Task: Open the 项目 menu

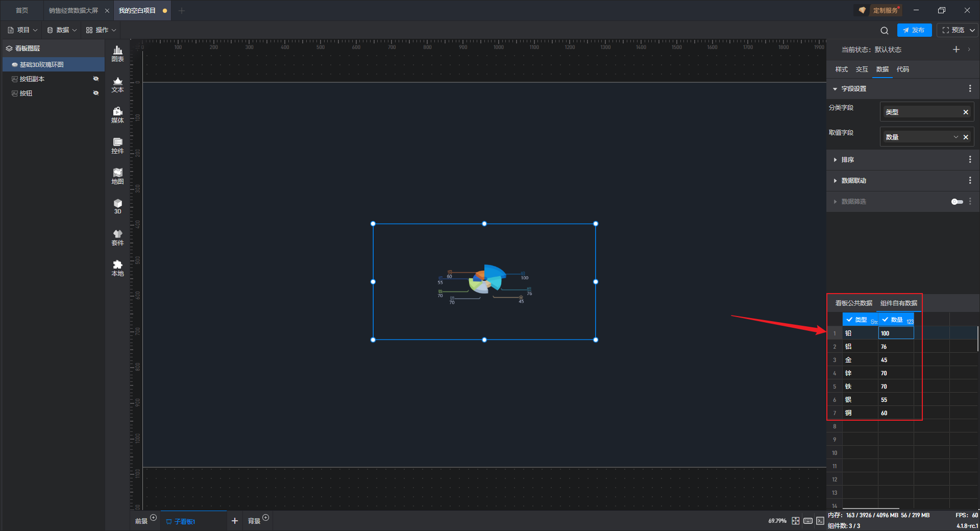Action: (x=22, y=30)
